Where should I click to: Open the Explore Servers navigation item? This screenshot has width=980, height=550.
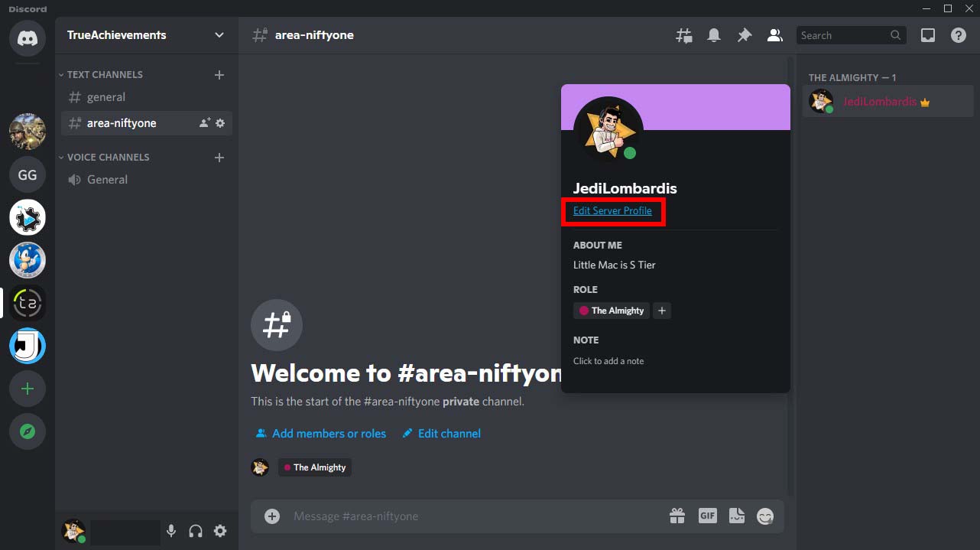click(27, 431)
